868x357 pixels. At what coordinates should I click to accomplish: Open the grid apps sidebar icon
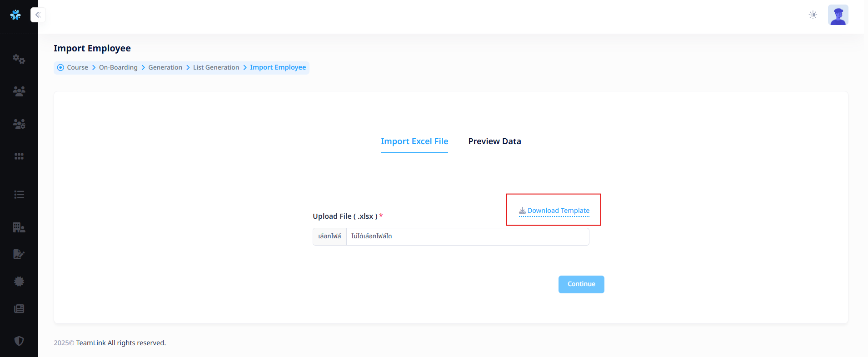[x=19, y=156]
